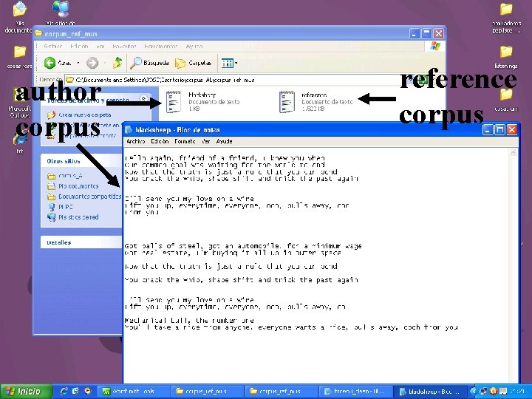The image size is (532, 399).
Task: Open Back button history dropdown arrow
Action: point(78,63)
